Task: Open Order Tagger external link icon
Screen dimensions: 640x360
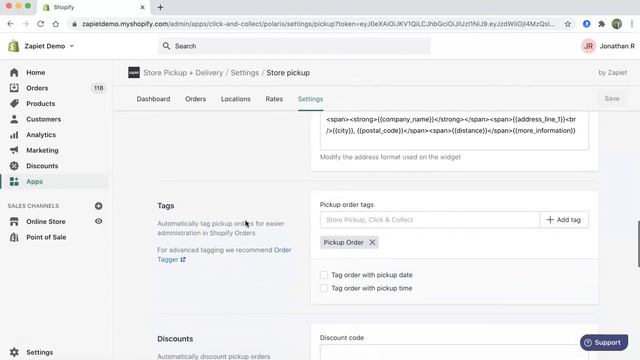Action: tap(183, 260)
